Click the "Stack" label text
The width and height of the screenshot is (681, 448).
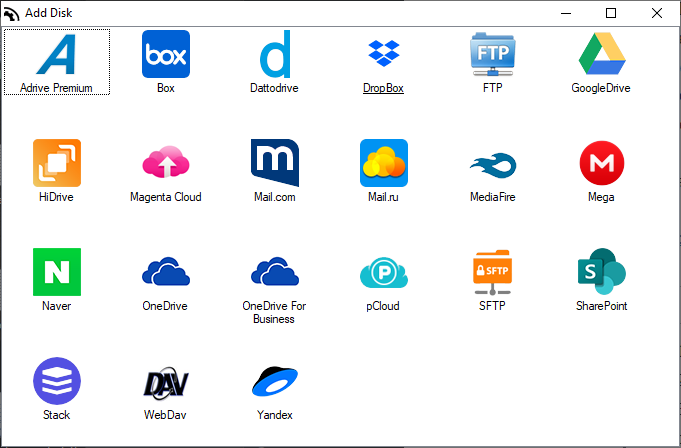click(56, 415)
